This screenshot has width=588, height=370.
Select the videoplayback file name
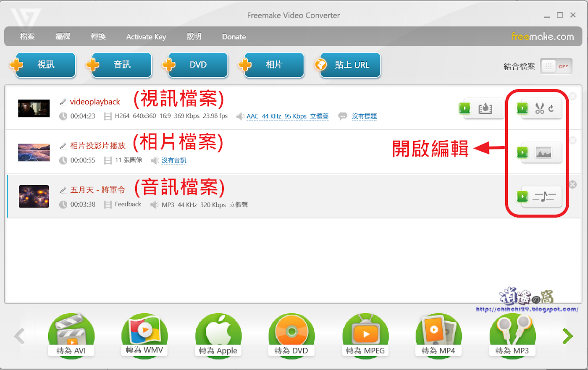tap(95, 102)
